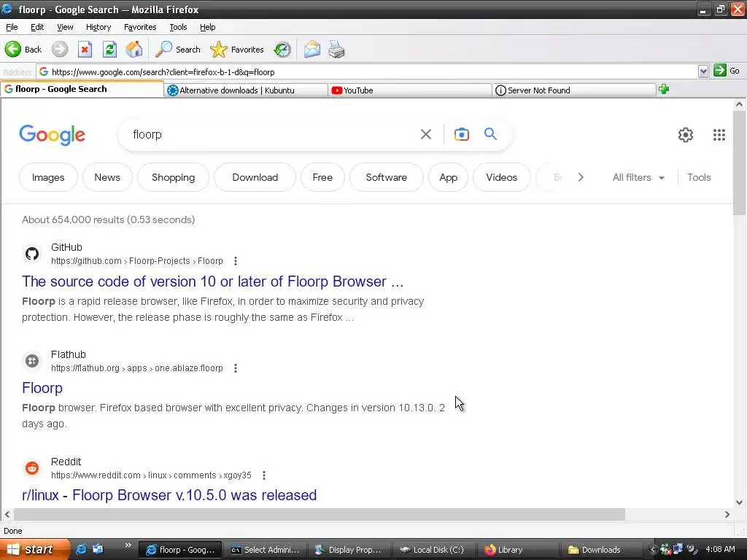747x560 pixels.
Task: Open the r/linux Floorp Browser Reddit result
Action: point(169,495)
